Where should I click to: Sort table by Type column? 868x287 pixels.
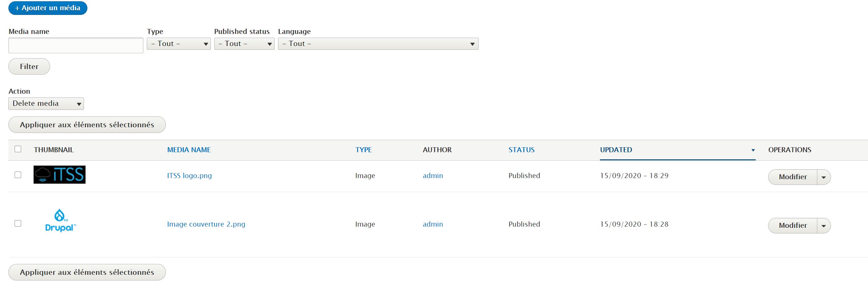click(363, 150)
